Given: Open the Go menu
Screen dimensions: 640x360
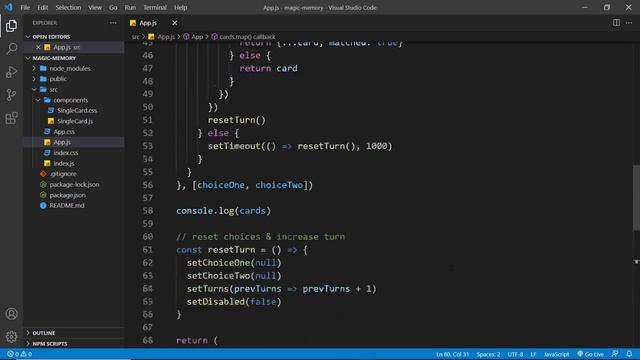Looking at the screenshot, I should point(113,7).
